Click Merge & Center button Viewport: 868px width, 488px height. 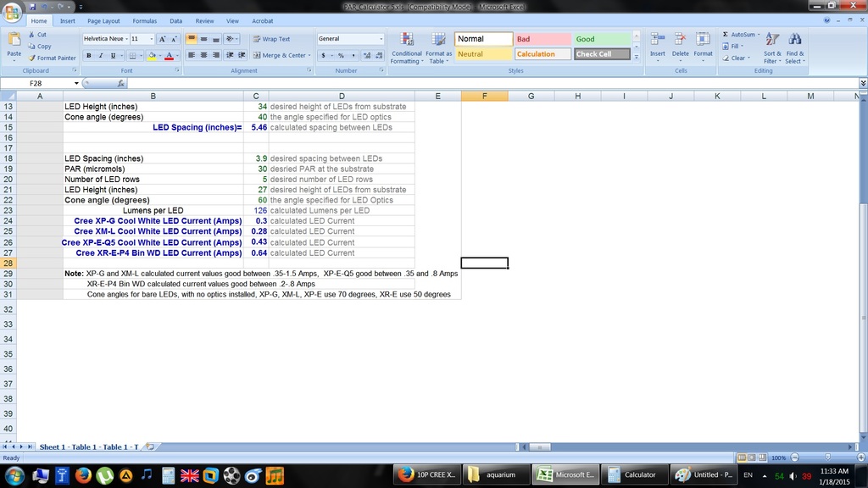pyautogui.click(x=279, y=56)
